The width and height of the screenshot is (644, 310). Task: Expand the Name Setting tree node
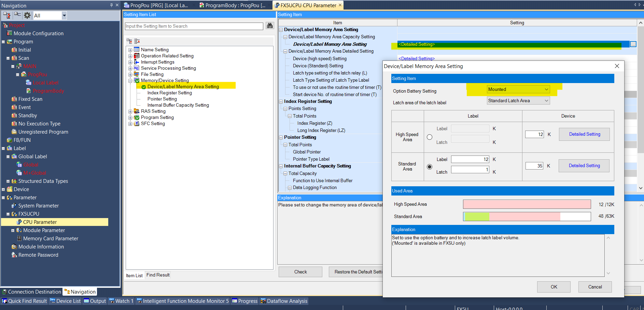click(x=130, y=50)
